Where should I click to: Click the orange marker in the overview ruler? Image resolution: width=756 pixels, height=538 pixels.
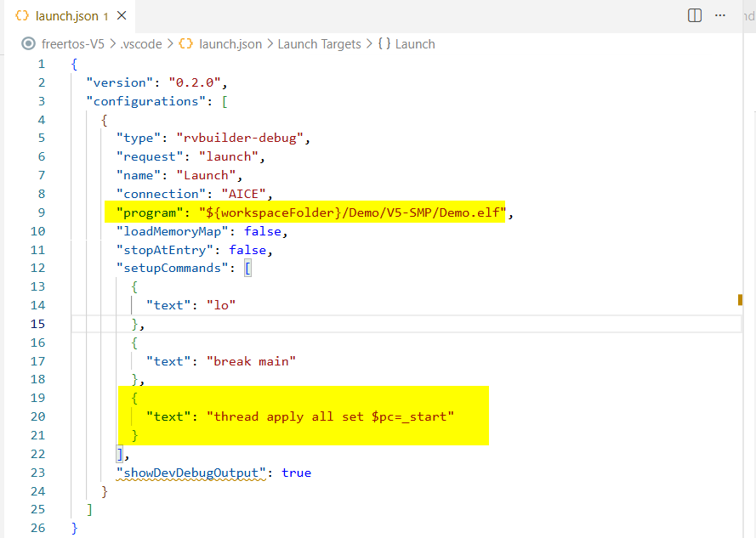(x=739, y=299)
